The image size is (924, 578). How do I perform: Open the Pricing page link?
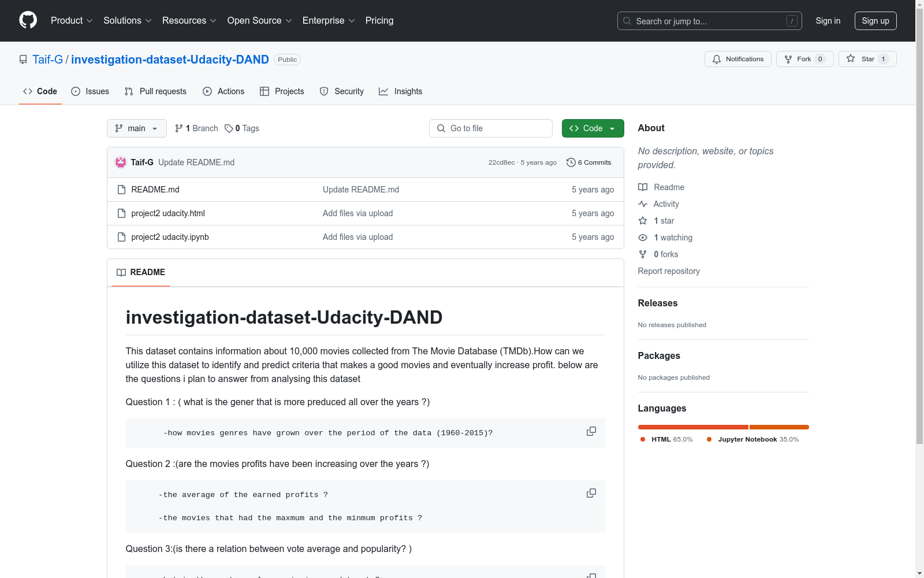[x=379, y=21]
